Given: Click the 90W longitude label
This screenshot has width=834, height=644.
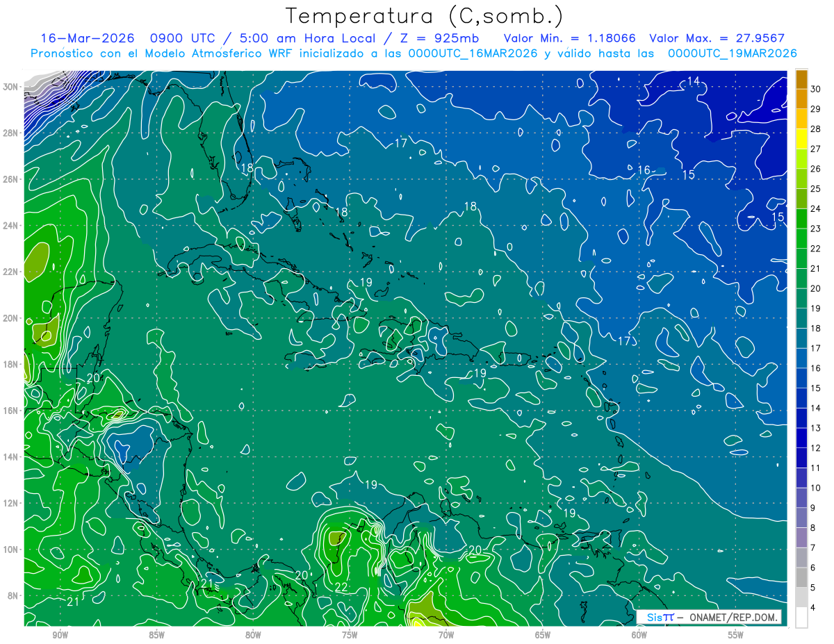Looking at the screenshot, I should pyautogui.click(x=60, y=635).
